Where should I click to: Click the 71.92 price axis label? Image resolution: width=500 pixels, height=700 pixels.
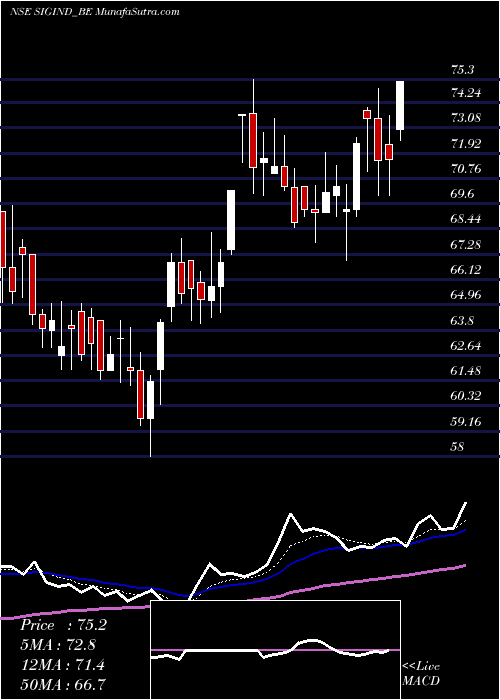[x=466, y=144]
